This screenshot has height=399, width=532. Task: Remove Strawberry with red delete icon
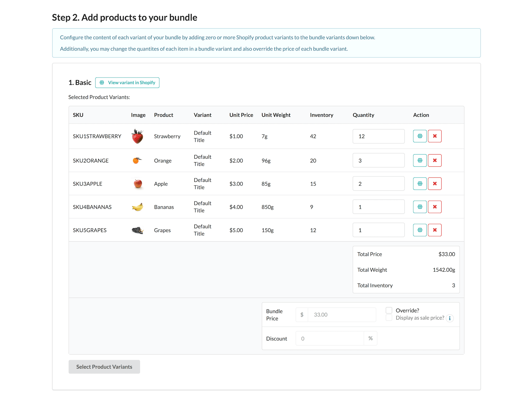pyautogui.click(x=435, y=136)
